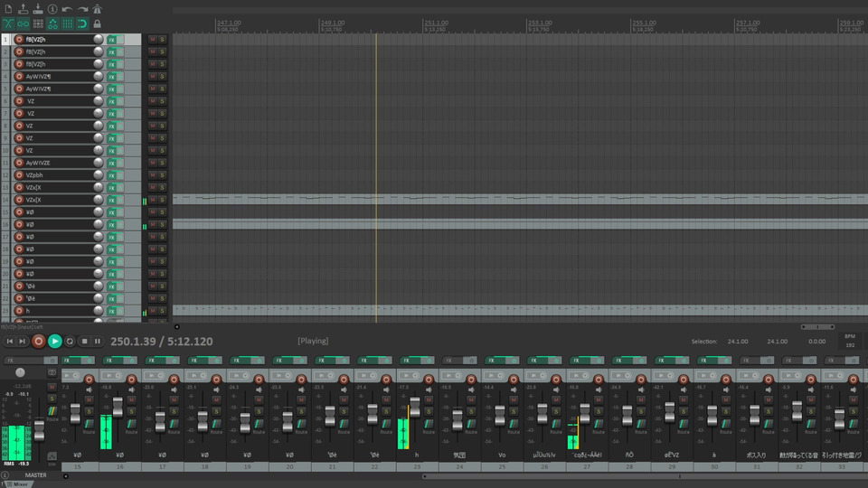Image resolution: width=868 pixels, height=488 pixels.
Task: Toggle record monitoring speaker on channel 17
Action: 175,389
